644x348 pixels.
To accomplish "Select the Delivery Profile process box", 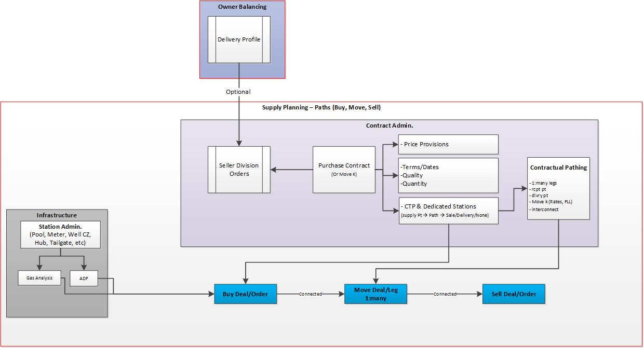I will click(x=239, y=39).
